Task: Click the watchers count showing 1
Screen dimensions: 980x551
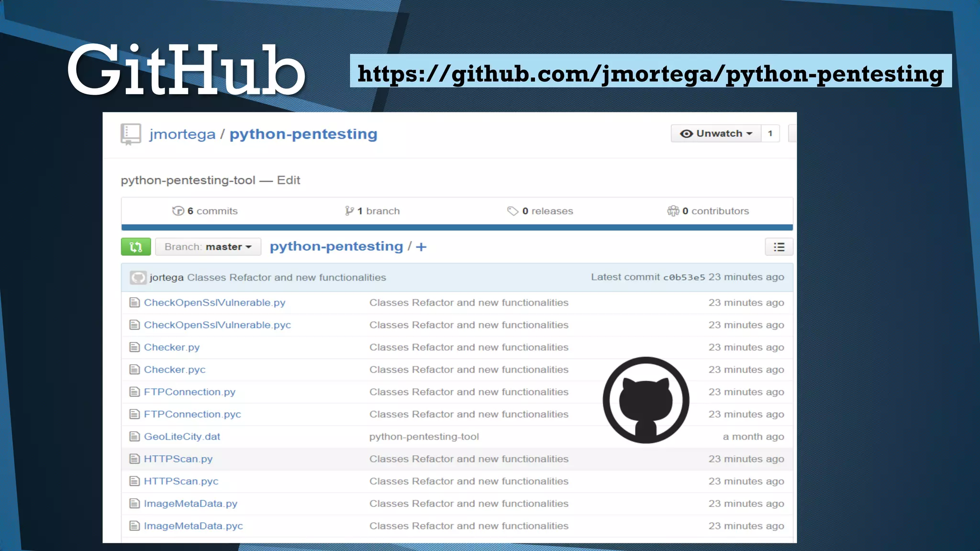Action: click(x=770, y=133)
